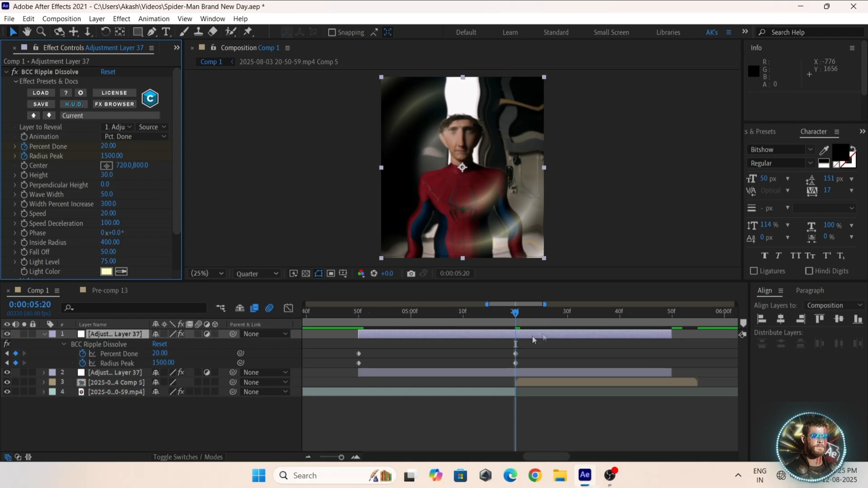Select the Pen tool in toolbar
Image resolution: width=868 pixels, height=488 pixels.
152,32
